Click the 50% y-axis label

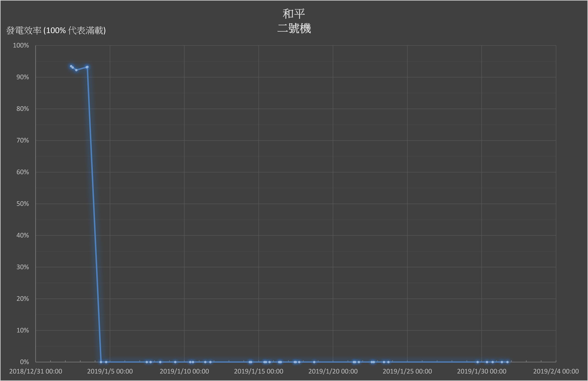coord(23,204)
